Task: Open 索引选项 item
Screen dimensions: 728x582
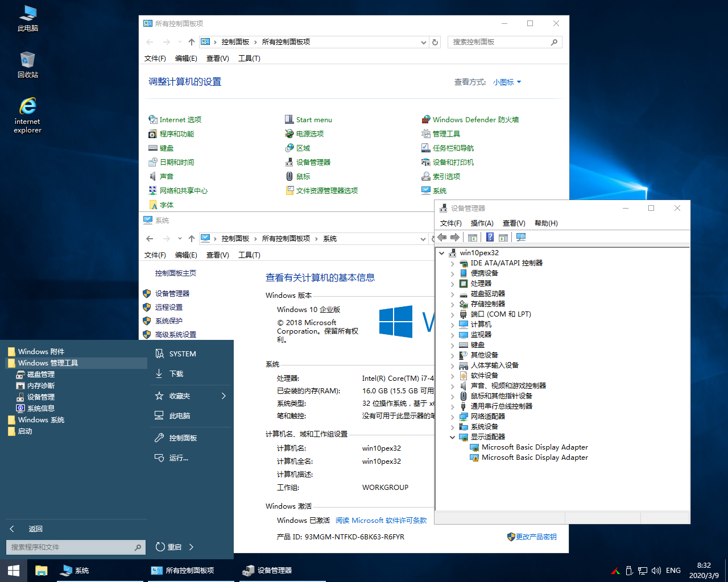Action: coord(441,176)
